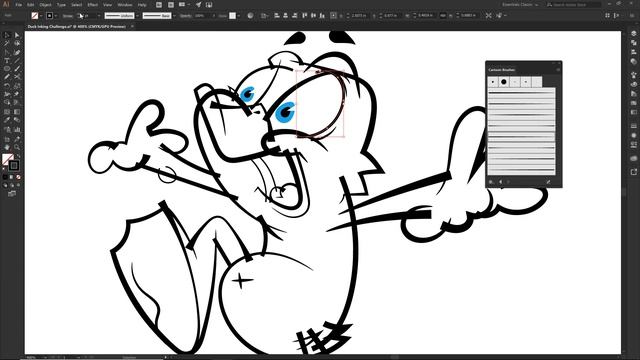Click the Toolbar Stroke color swatch
The width and height of the screenshot is (640, 360).
coord(14,165)
